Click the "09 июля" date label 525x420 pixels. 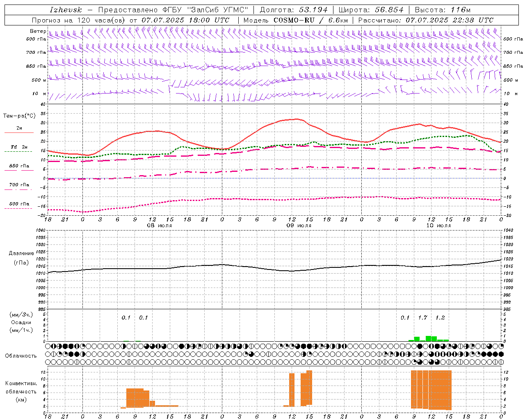(299, 226)
